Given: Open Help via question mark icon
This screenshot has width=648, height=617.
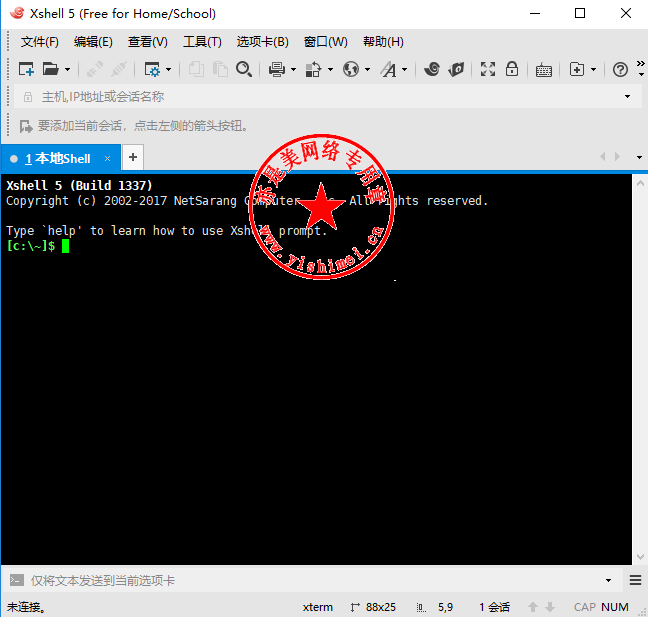Looking at the screenshot, I should click(620, 69).
